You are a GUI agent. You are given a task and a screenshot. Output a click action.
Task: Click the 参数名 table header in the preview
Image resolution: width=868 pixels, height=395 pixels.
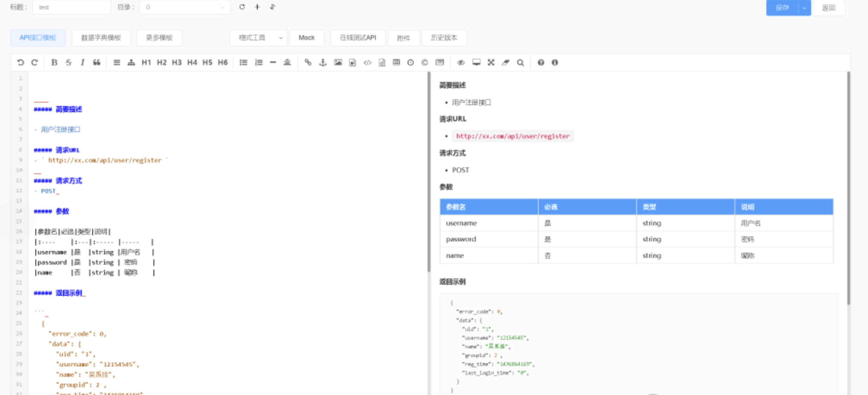(489, 207)
